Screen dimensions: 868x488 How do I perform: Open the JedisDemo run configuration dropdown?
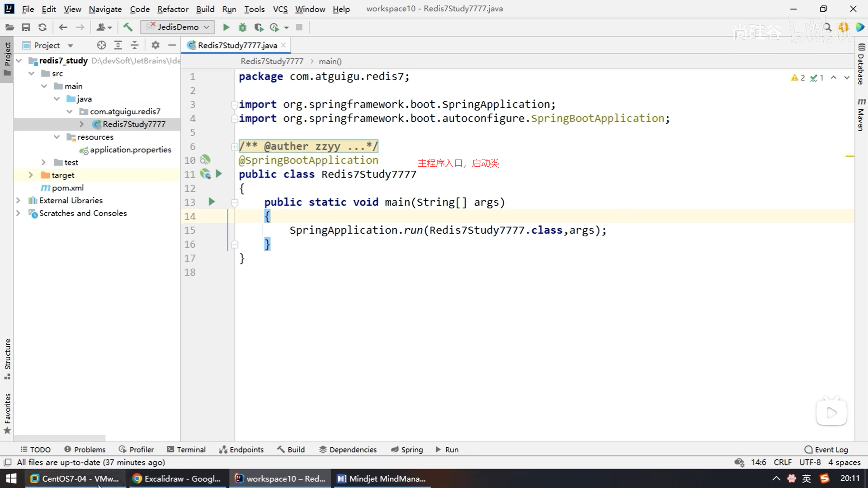(178, 27)
